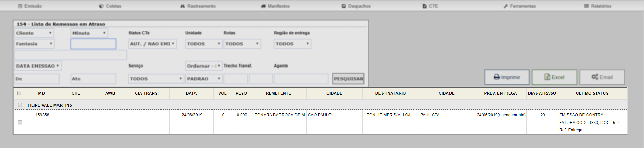Click the printer icon on Imprimir
This screenshot has width=644, height=148.
click(x=497, y=77)
